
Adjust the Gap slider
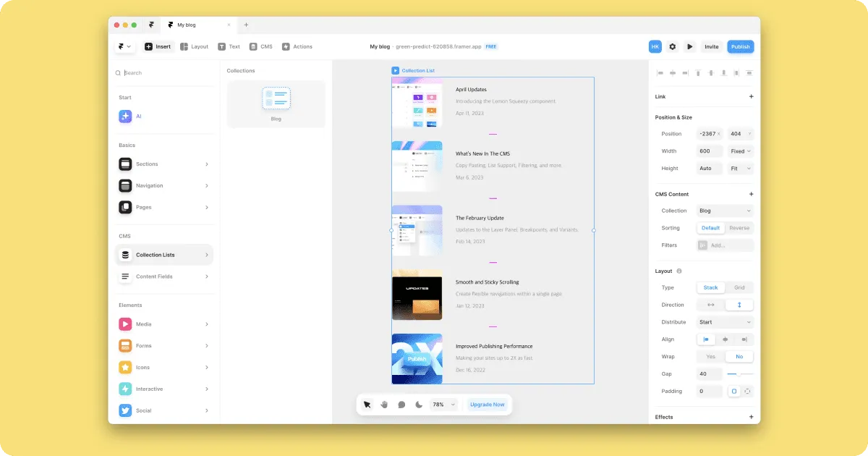pyautogui.click(x=740, y=374)
